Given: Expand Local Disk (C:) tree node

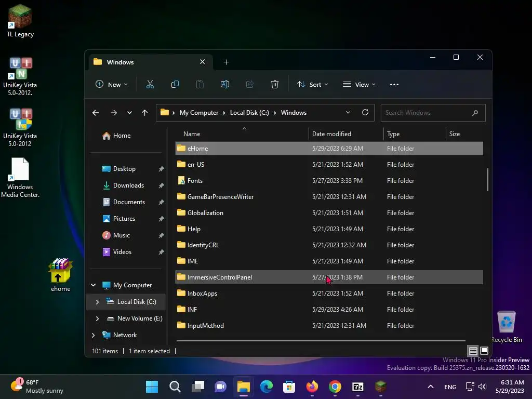Looking at the screenshot, I should 97,302.
